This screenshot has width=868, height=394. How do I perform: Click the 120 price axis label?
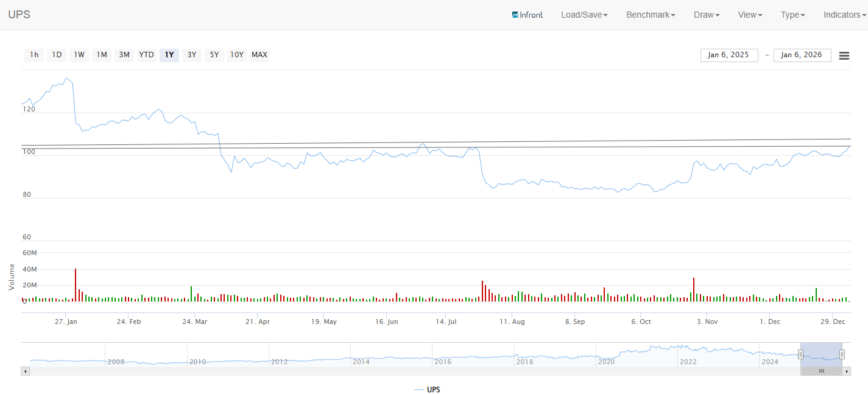pos(29,110)
